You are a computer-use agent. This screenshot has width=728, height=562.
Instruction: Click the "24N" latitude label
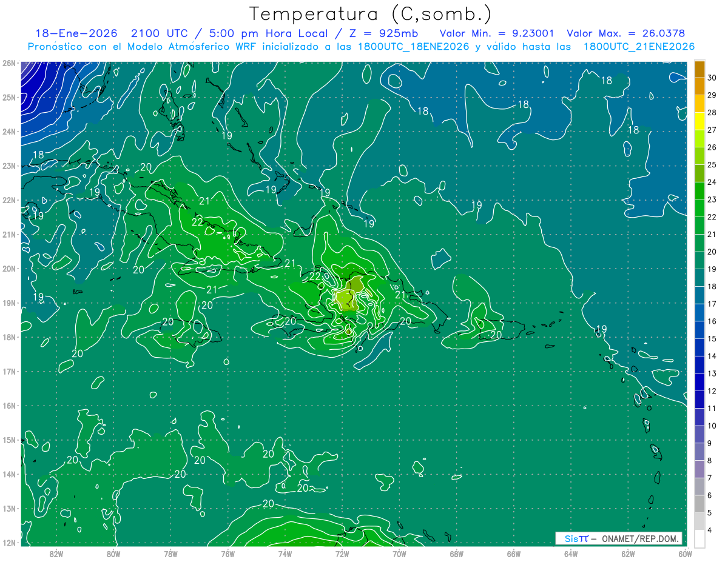coord(9,132)
